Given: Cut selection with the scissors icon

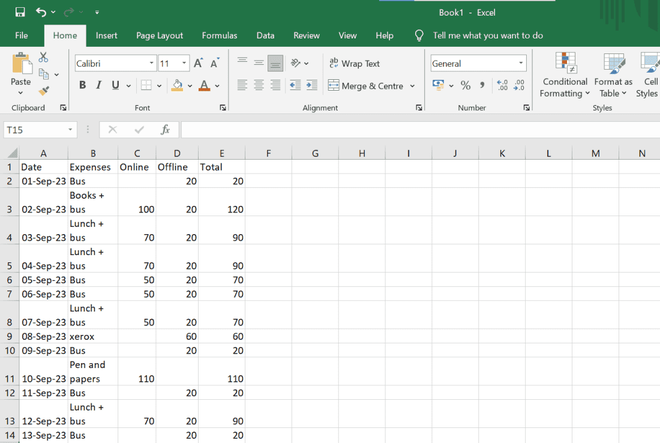Looking at the screenshot, I should coord(43,57).
